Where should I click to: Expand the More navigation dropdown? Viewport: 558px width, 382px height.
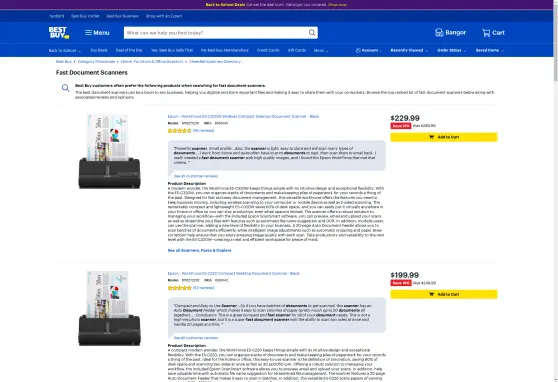click(321, 50)
